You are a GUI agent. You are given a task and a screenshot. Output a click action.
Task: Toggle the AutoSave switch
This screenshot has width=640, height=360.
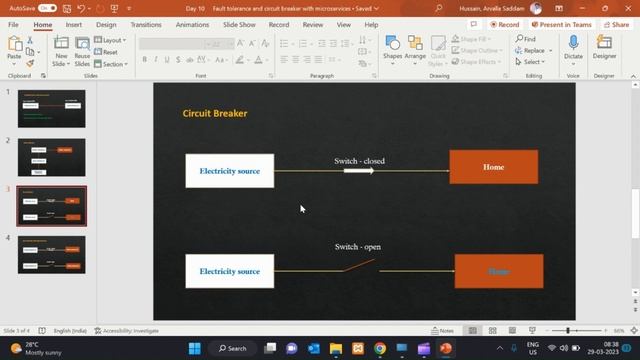click(x=47, y=8)
